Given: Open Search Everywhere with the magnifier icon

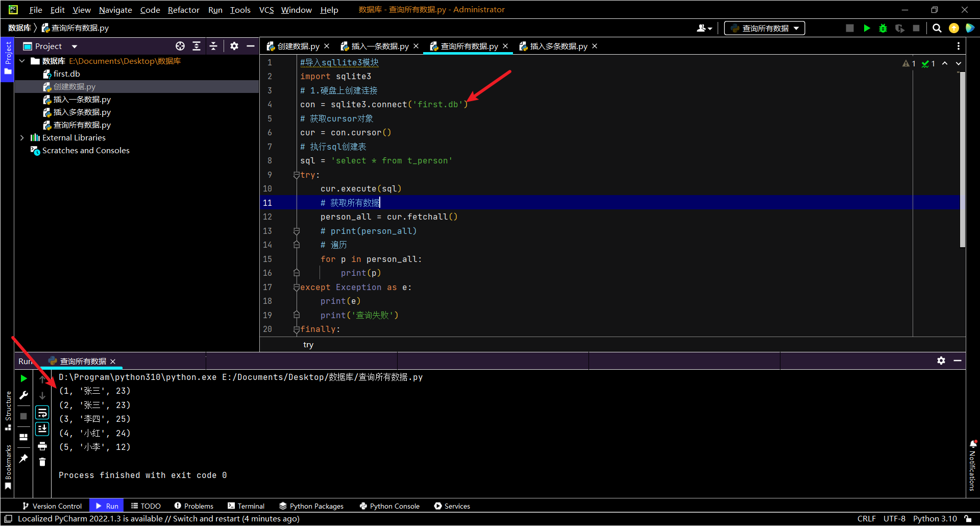Looking at the screenshot, I should pos(937,28).
